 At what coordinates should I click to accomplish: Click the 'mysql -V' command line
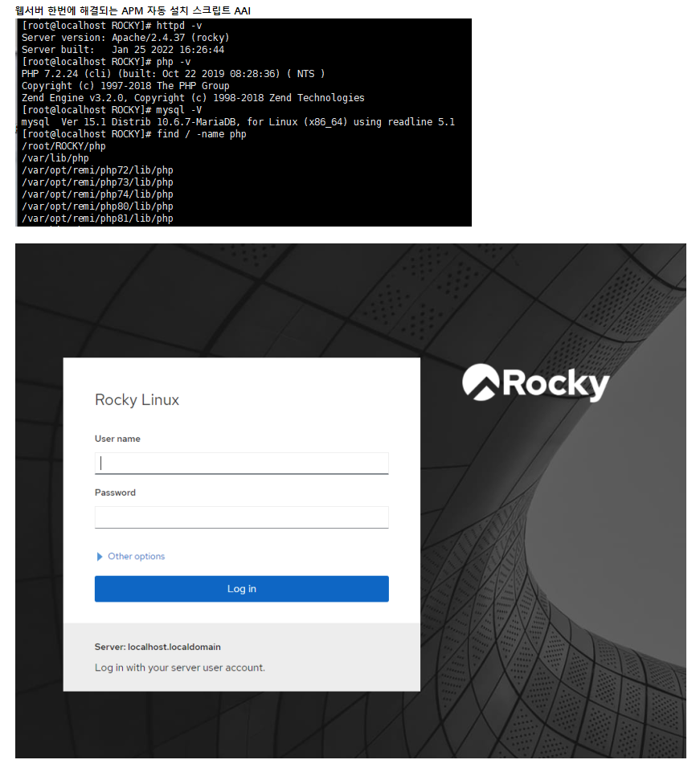point(112,110)
